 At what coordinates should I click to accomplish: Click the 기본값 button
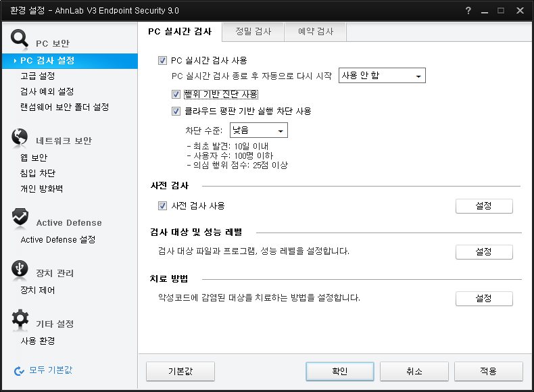[180, 371]
